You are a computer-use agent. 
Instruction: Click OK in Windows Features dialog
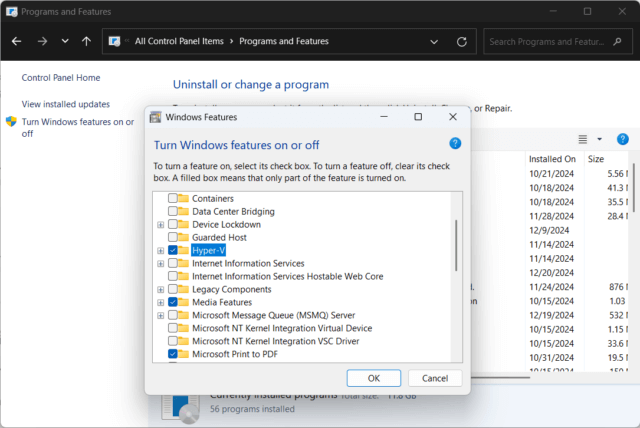(x=373, y=378)
